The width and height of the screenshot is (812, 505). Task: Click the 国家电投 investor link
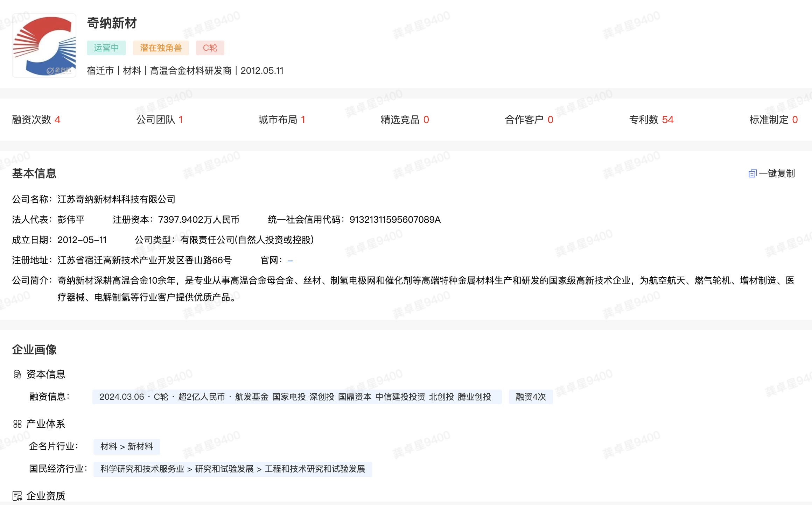[x=289, y=397]
